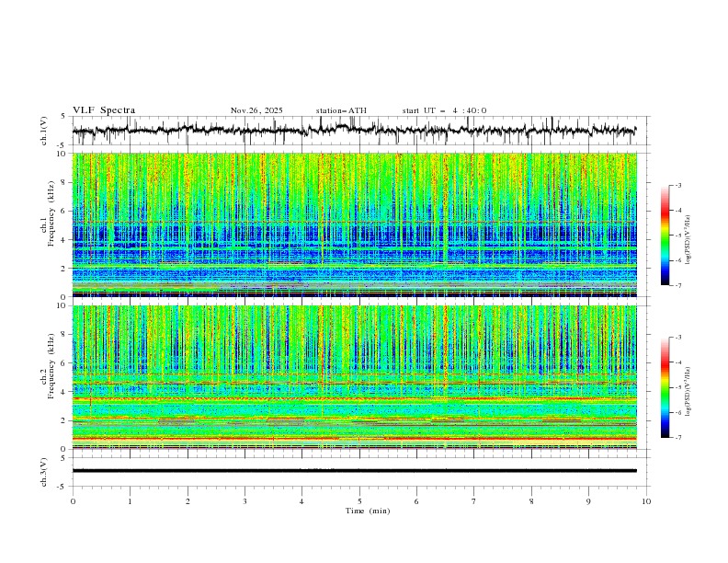Click the 'station=ATH' label
This screenshot has width=728, height=563.
(x=341, y=110)
